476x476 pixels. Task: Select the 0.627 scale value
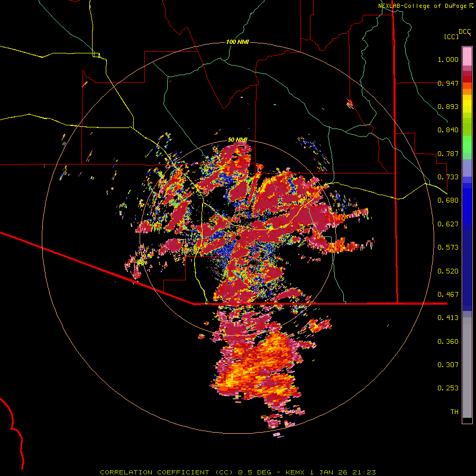448,224
